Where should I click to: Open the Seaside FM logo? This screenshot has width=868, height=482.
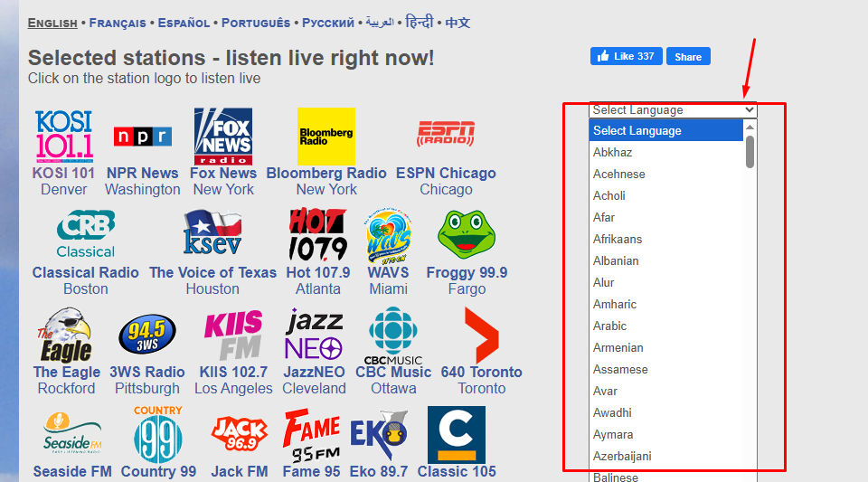[x=72, y=434]
